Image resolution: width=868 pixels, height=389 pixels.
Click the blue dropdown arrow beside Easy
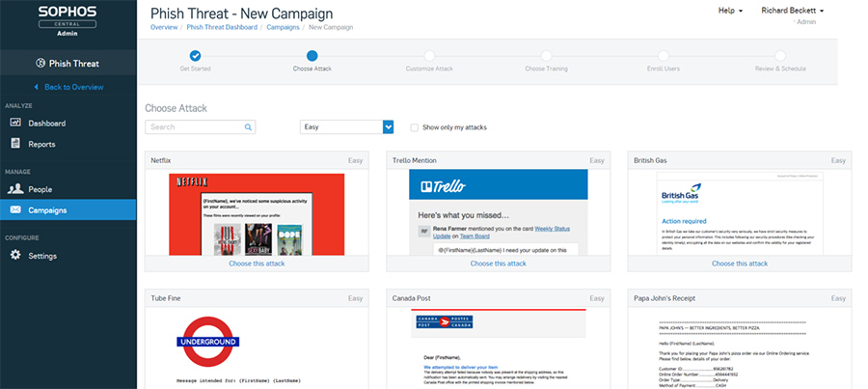(388, 126)
